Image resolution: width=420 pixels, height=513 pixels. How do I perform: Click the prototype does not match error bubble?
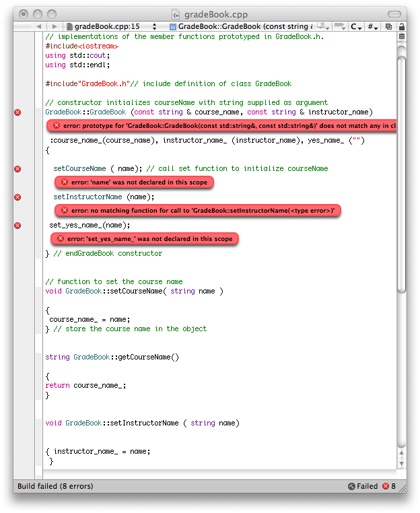(x=221, y=126)
